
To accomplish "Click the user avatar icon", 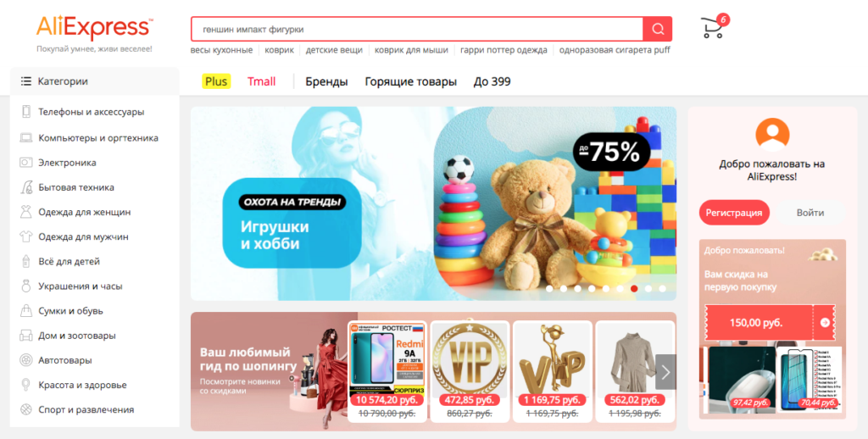I will 772,135.
